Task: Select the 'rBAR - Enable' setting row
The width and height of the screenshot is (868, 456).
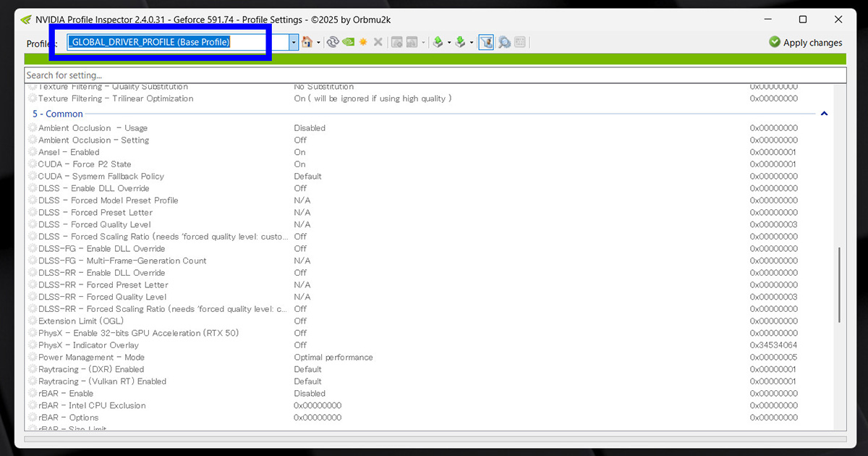Action: click(x=66, y=394)
